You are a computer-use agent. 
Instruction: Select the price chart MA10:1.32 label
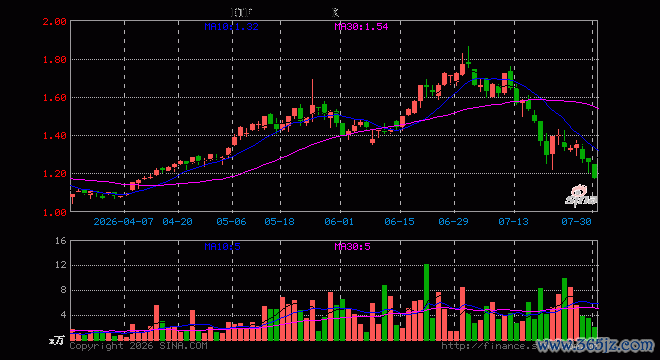(x=232, y=27)
